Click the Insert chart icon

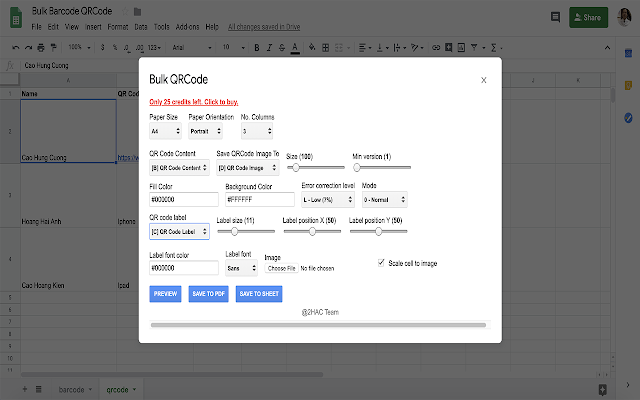461,48
